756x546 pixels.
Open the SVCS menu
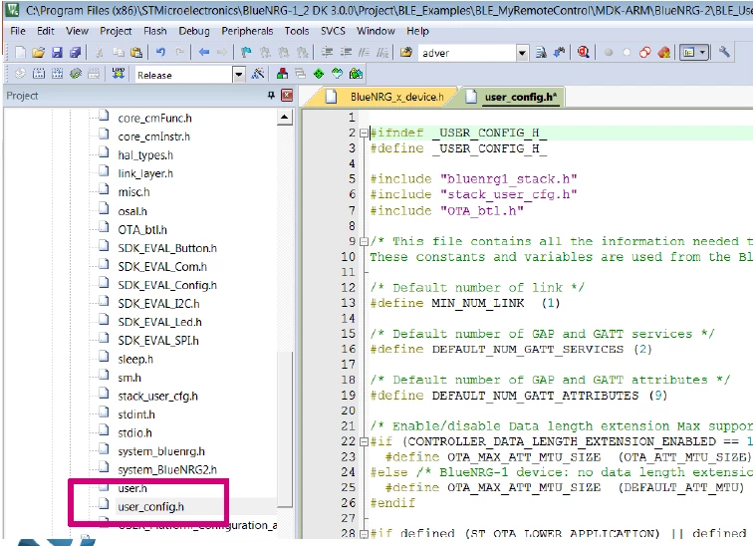333,31
